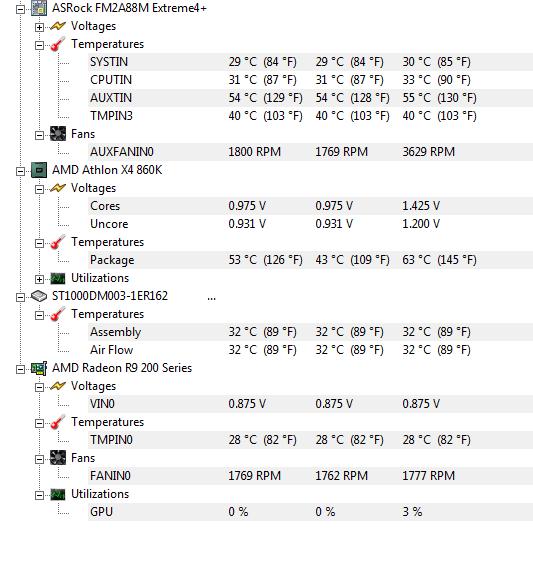Expand the AMD Athlon Utilizations node
Image resolution: width=533 pixels, height=576 pixels.
point(39,279)
